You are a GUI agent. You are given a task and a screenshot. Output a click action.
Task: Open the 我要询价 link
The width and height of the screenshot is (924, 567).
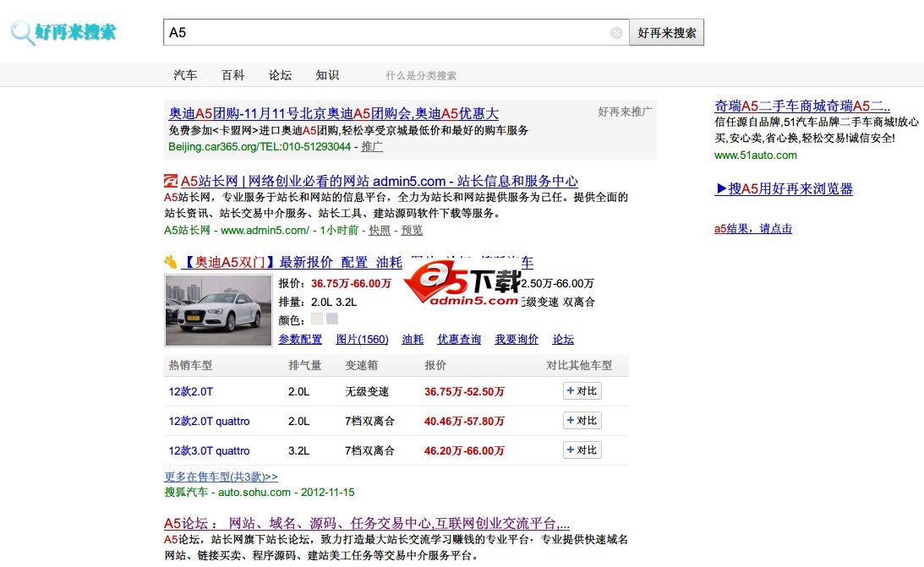click(517, 339)
